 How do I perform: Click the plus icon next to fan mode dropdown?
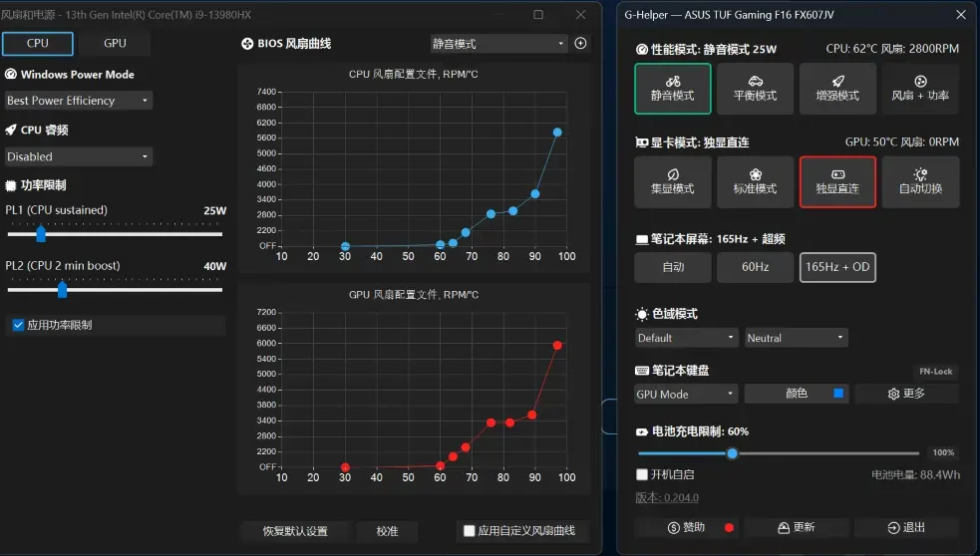point(580,43)
